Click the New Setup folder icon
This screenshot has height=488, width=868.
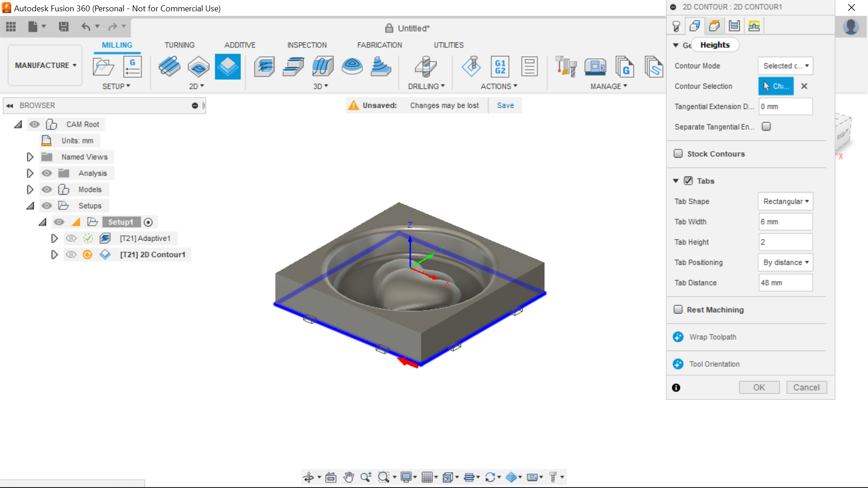point(103,67)
